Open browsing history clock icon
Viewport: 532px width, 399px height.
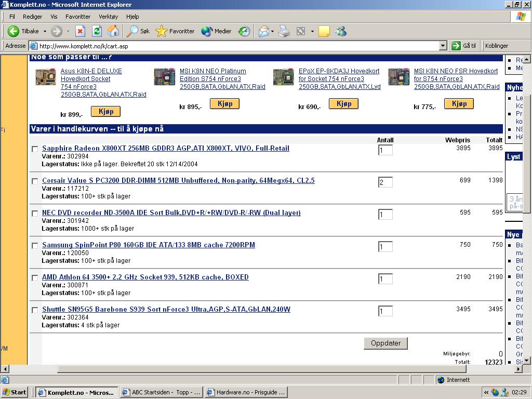(244, 31)
